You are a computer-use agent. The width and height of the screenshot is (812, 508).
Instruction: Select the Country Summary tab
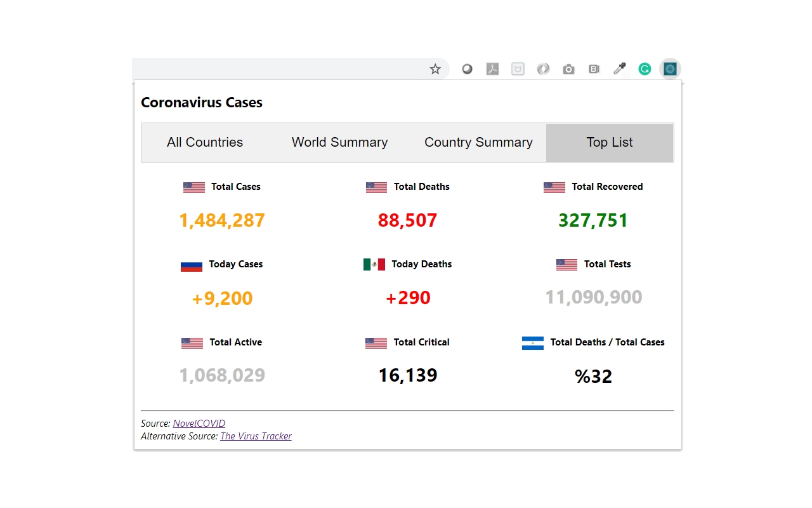[478, 142]
